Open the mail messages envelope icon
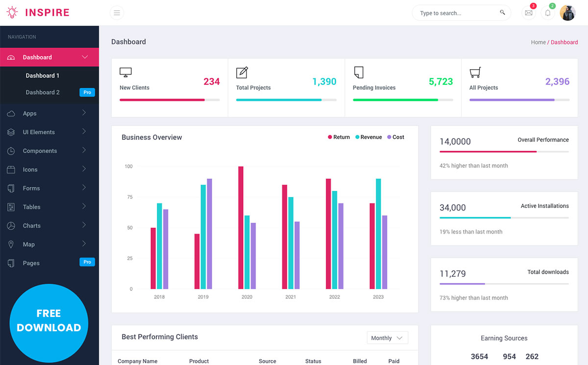588x365 pixels. click(528, 13)
